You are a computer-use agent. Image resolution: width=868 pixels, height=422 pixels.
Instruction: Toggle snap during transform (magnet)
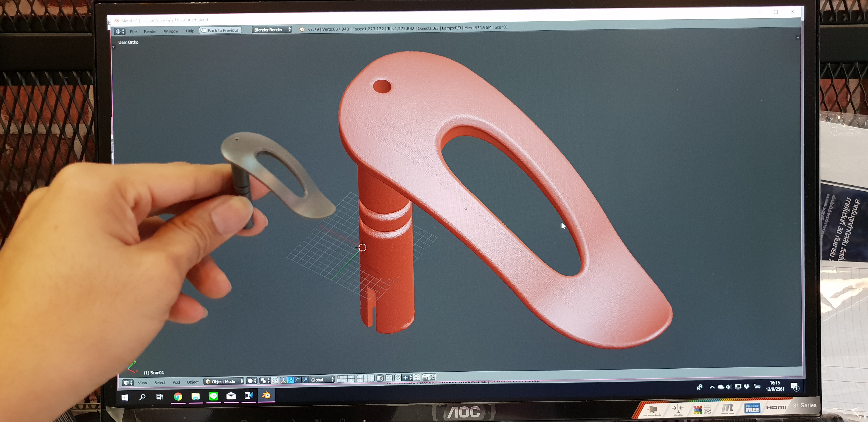point(398,378)
